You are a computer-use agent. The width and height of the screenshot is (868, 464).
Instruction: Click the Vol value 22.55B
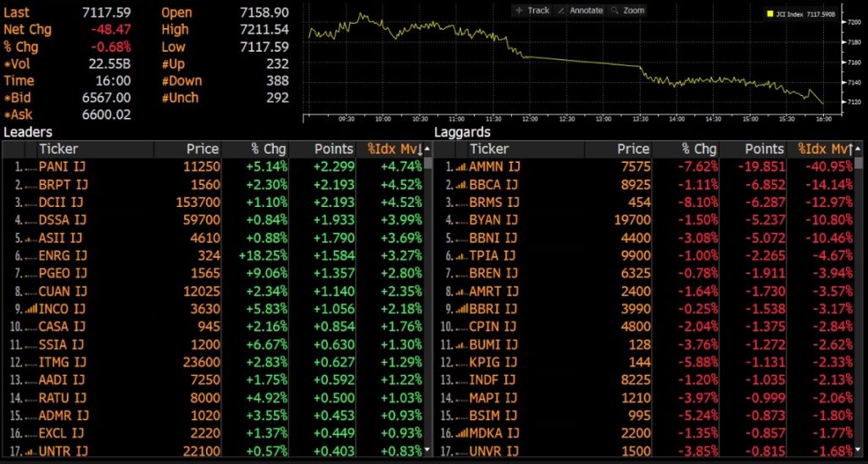(109, 64)
